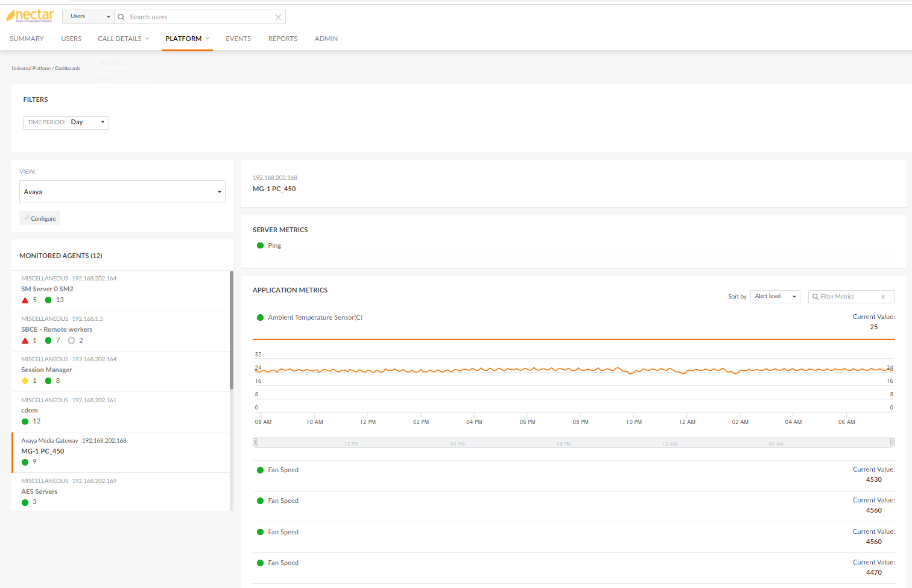Click red triangle alert for SM Server 0 SM2
Image resolution: width=912 pixels, height=588 pixels.
(x=25, y=300)
